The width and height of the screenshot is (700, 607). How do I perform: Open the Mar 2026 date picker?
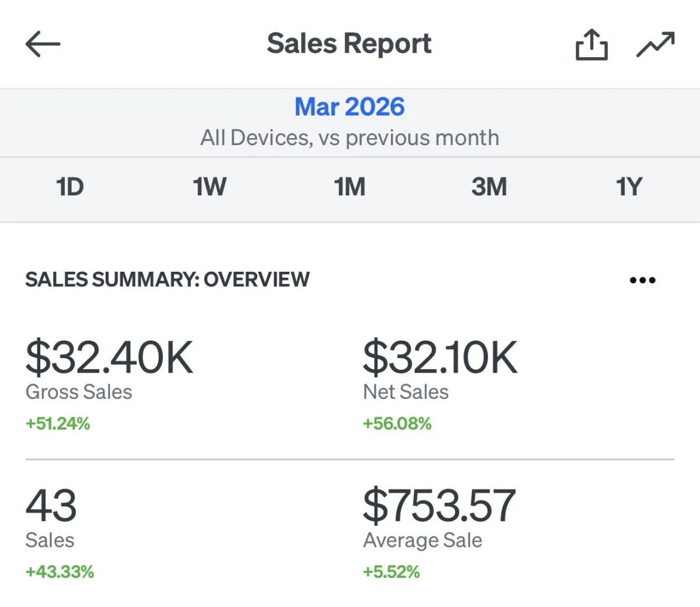point(349,107)
